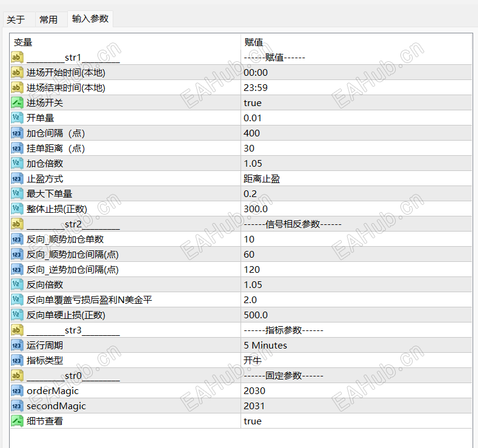Switch to the 常用 tab

pos(49,20)
